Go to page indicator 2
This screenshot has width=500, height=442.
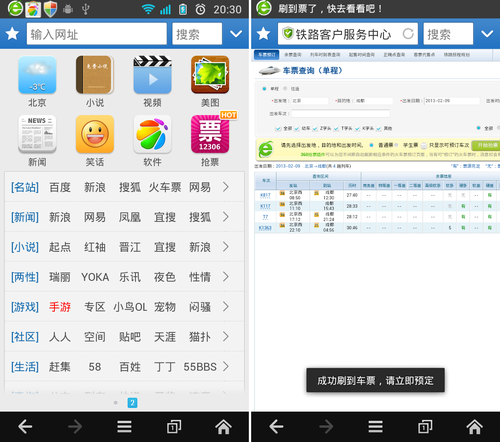[132, 403]
